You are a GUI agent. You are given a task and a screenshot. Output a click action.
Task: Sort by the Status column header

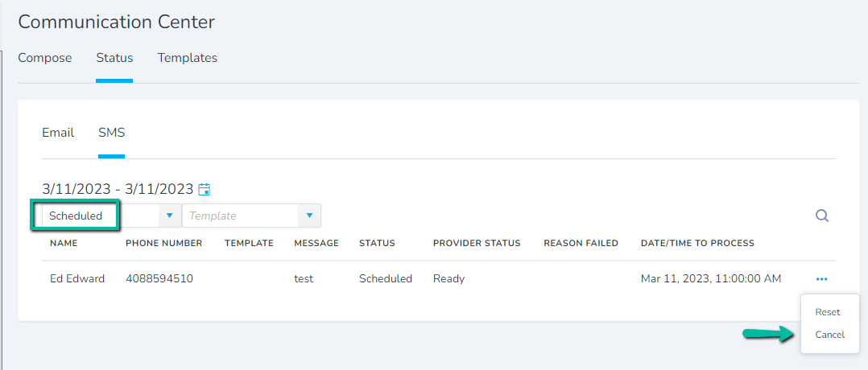tap(377, 244)
